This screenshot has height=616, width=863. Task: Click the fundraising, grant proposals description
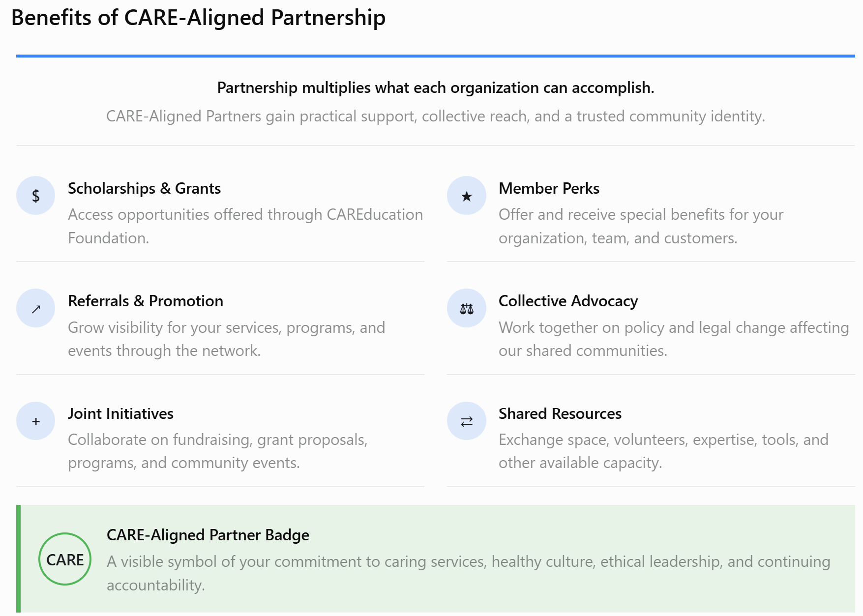(x=218, y=451)
